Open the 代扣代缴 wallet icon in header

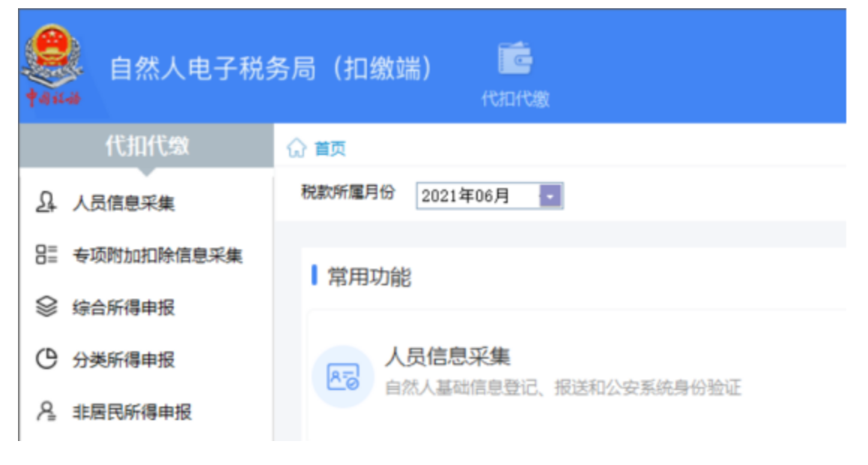tap(515, 58)
